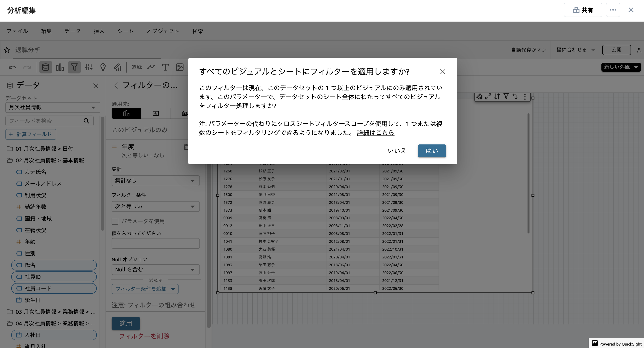
Task: Open the visual's sort icon
Action: pos(497,97)
